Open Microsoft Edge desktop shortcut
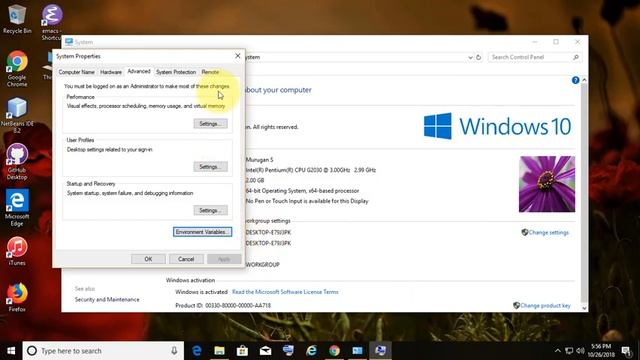Viewport: 640px width, 360px height. (x=17, y=207)
